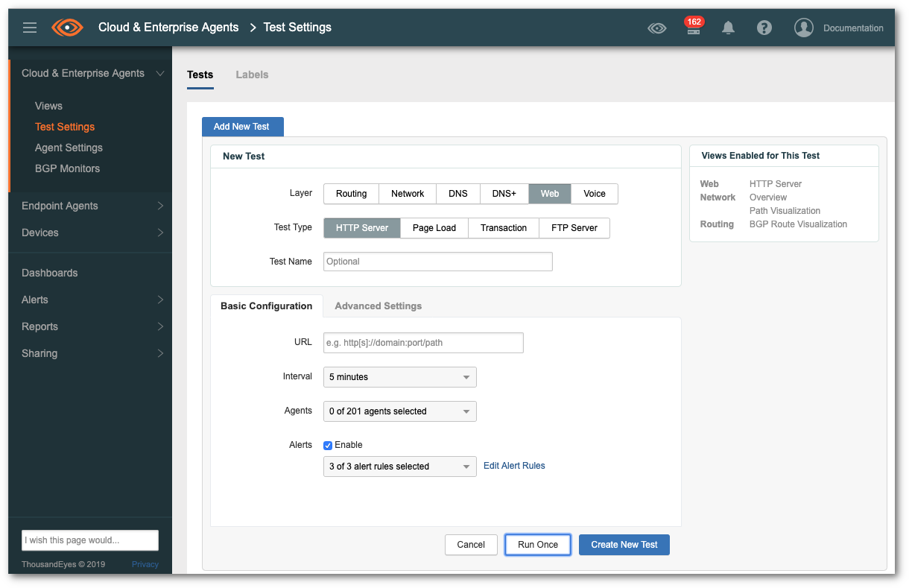Screen dimensions: 909x588
Task: Switch test type to Page Load
Action: coord(434,227)
